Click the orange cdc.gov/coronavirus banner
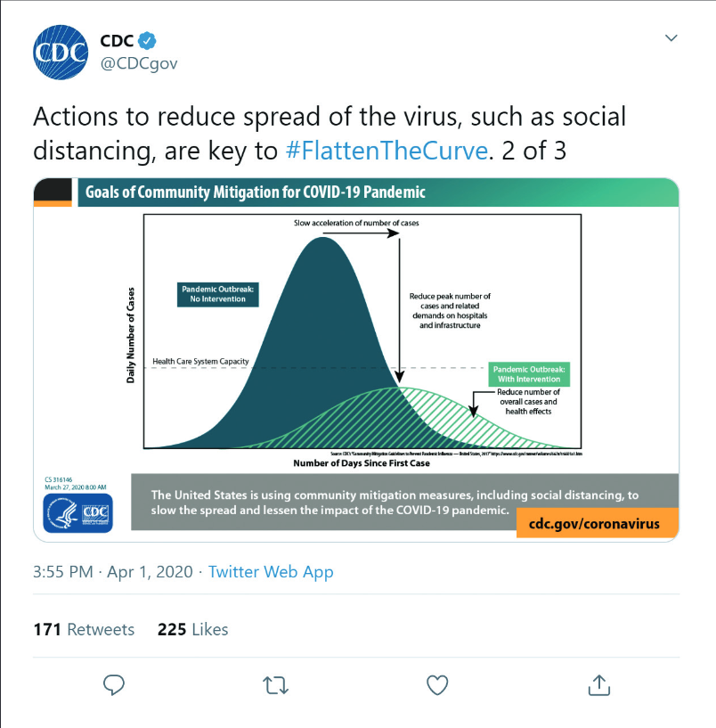 (598, 523)
